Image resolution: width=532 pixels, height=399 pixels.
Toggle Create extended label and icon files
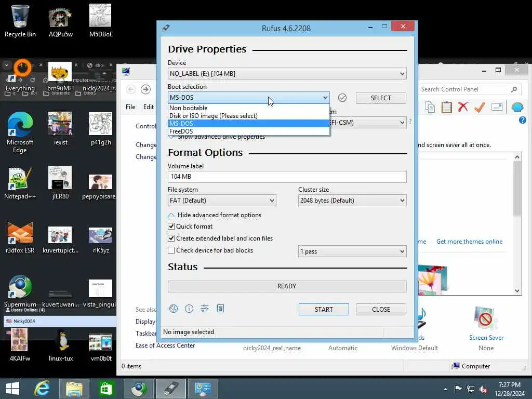[171, 238]
